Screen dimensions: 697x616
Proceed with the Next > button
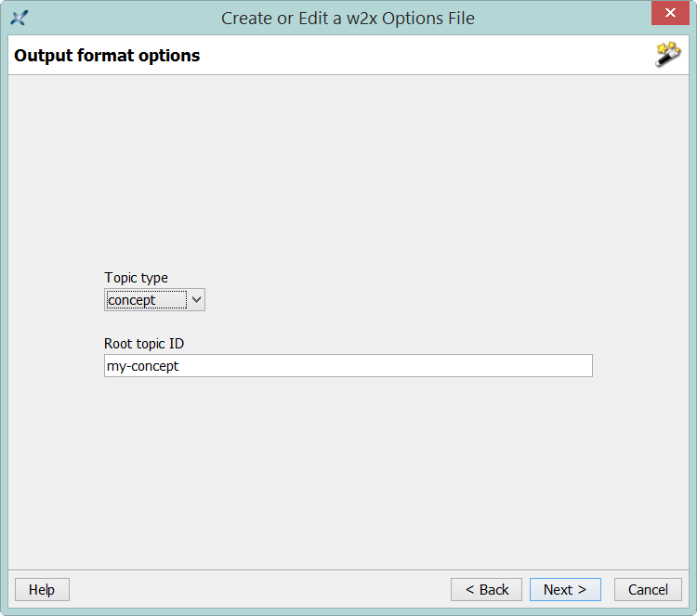click(x=565, y=590)
